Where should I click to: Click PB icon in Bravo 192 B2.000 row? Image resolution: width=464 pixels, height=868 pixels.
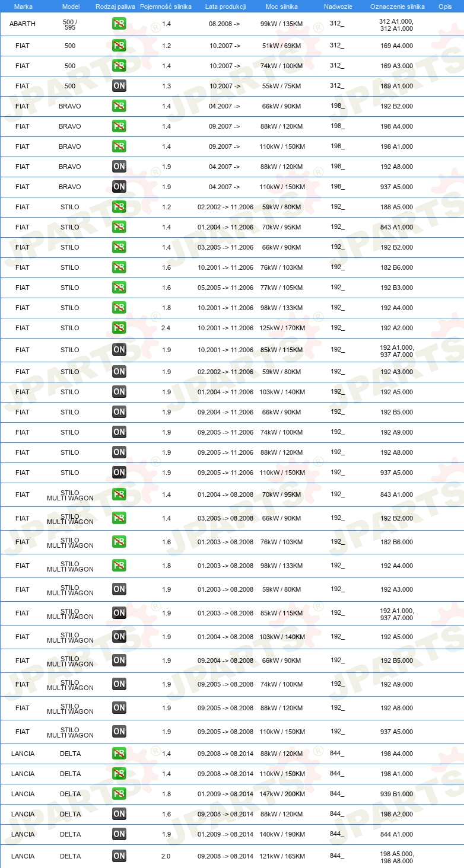pos(119,106)
